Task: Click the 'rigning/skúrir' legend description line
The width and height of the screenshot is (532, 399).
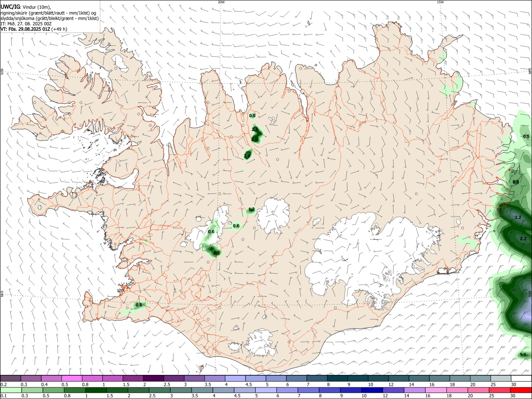Action: [48, 13]
